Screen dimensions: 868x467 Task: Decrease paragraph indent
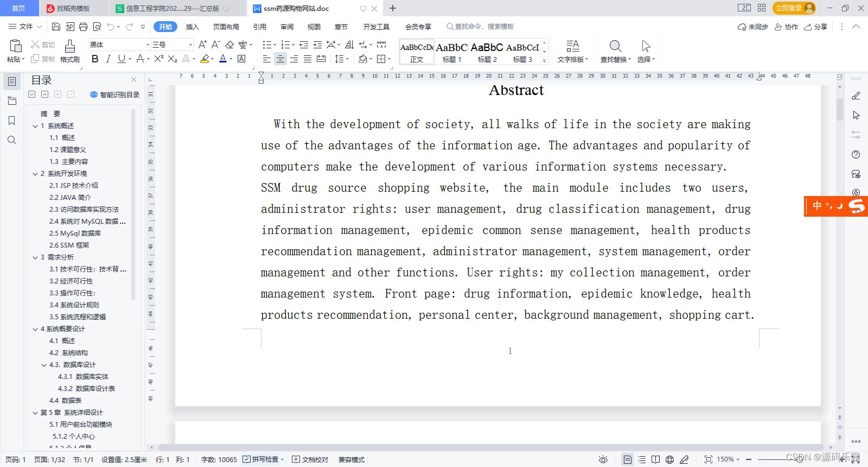pyautogui.click(x=304, y=45)
